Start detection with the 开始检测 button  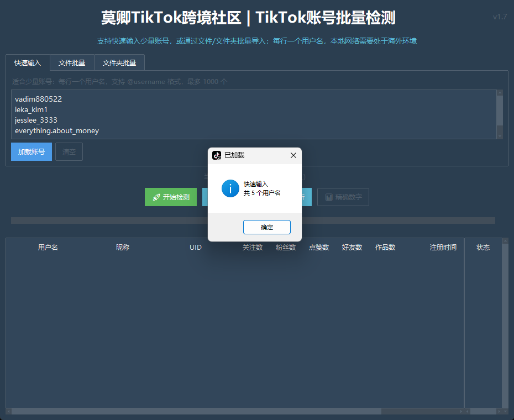pos(171,197)
